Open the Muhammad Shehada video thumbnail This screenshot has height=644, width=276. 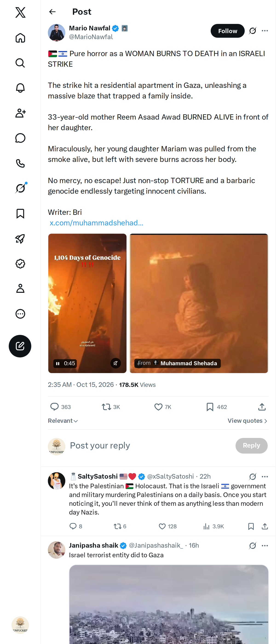click(199, 303)
